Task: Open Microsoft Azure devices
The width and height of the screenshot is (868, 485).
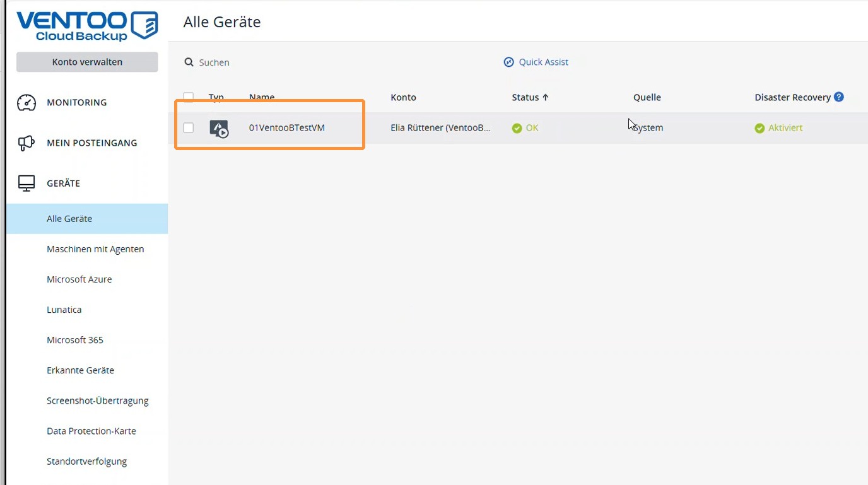Action: (x=79, y=279)
